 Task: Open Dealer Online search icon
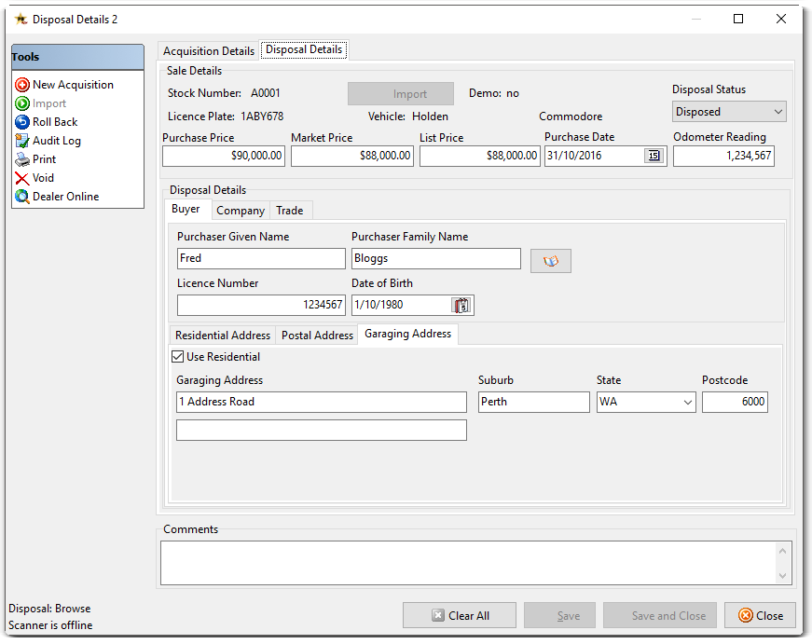[22, 197]
